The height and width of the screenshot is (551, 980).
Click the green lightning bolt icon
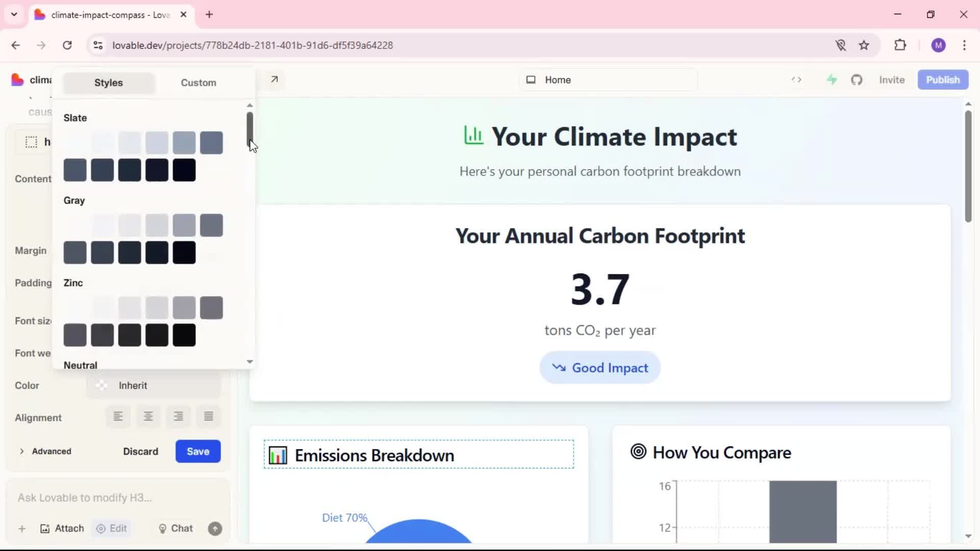coord(831,80)
